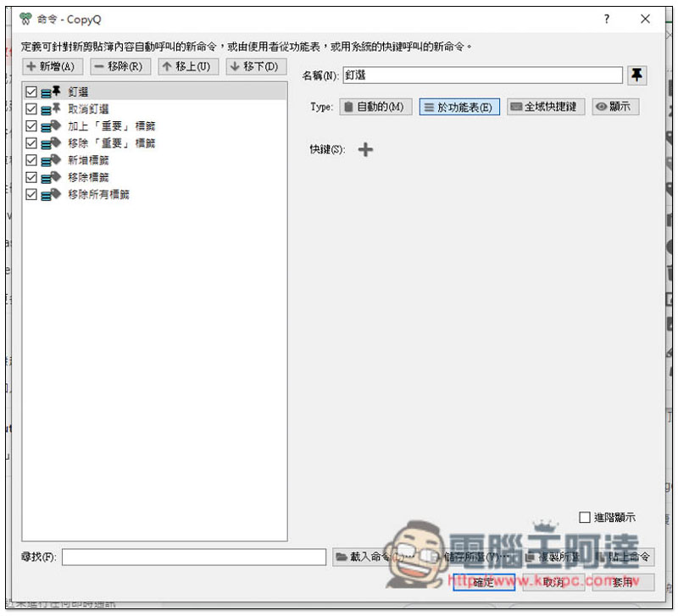Close the CopyQ command dialog
Image resolution: width=678 pixels, height=616 pixels.
[x=645, y=19]
